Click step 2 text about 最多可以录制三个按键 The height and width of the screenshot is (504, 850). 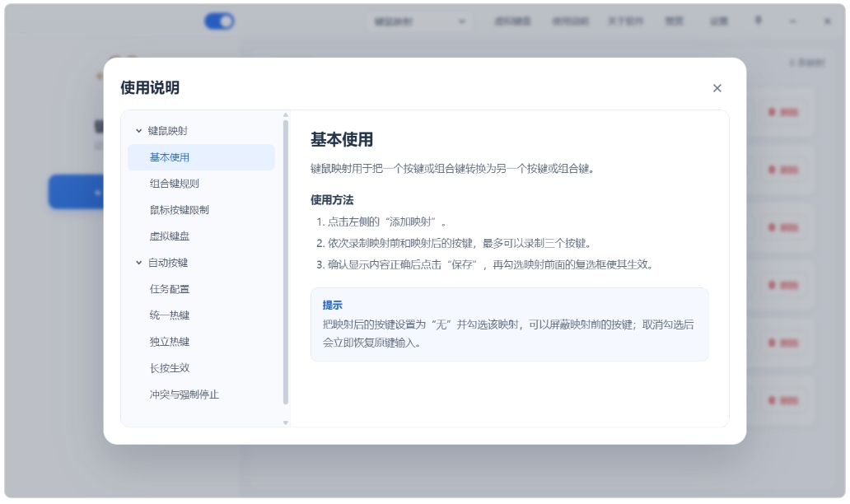[459, 243]
